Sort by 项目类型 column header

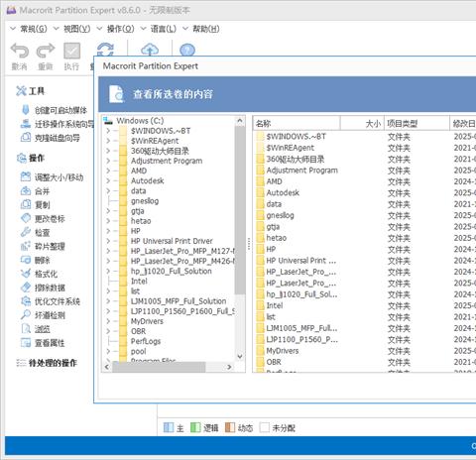(x=416, y=124)
